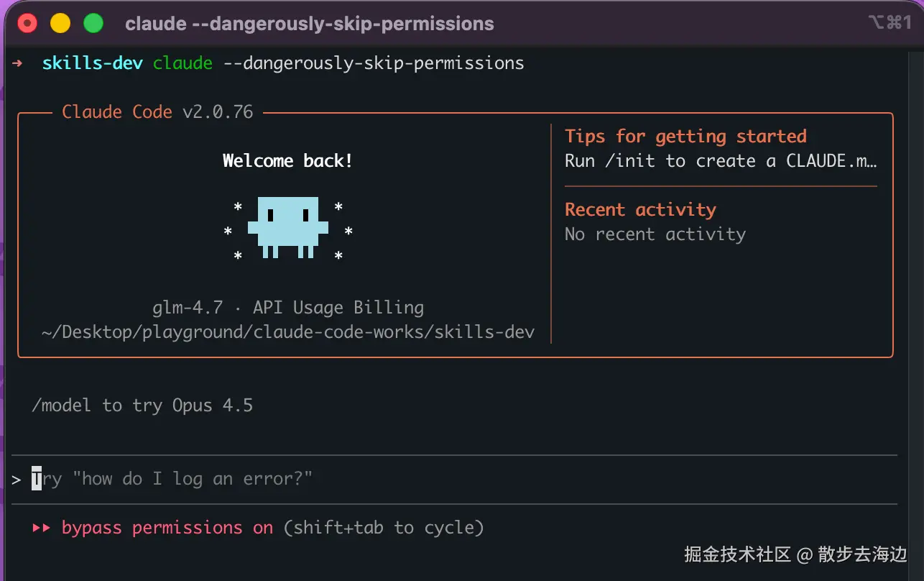
Task: Click the Recent activity heading
Action: [640, 210]
